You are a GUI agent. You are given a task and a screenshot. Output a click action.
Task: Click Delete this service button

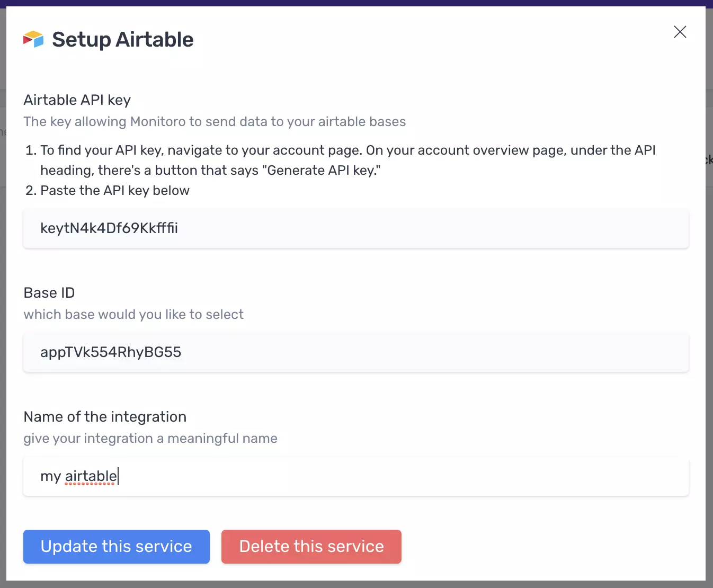(x=311, y=547)
